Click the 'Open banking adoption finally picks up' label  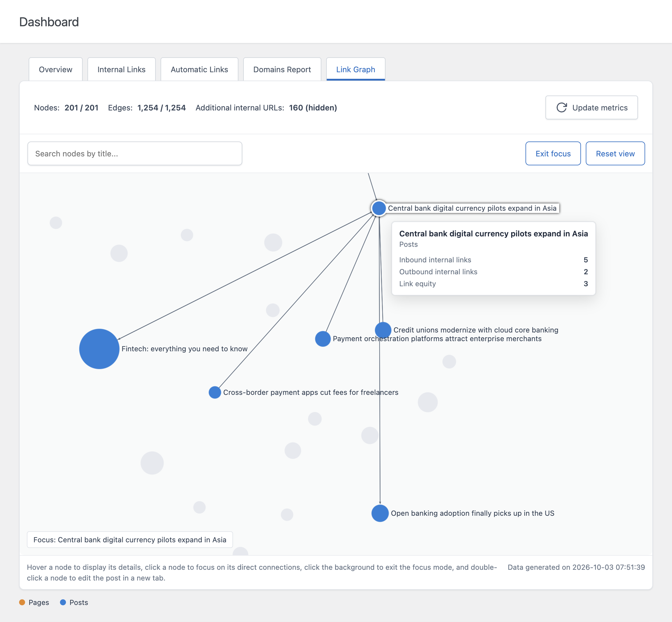[472, 513]
